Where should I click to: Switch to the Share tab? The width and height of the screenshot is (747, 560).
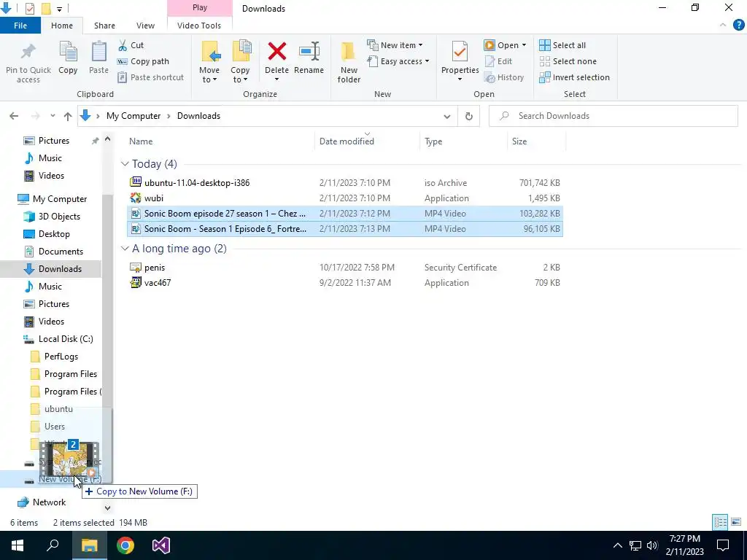coord(104,26)
